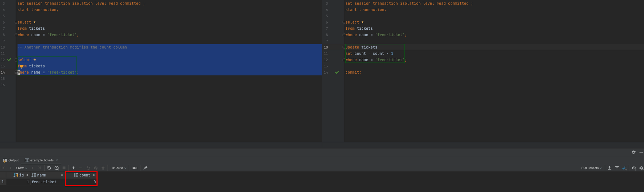Image resolution: width=644 pixels, height=192 pixels.
Task: Click 'commit;' in the right editor
Action: (353, 72)
